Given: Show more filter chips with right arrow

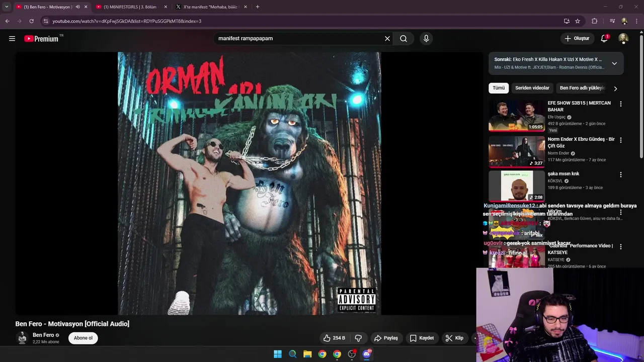Looking at the screenshot, I should tap(615, 88).
